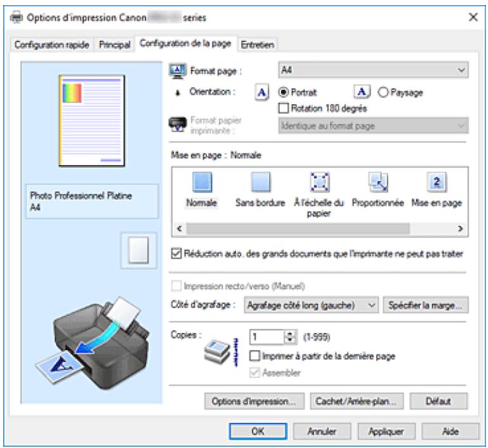Switch to Principal tab
Viewport: 488px width, 448px height.
click(115, 45)
